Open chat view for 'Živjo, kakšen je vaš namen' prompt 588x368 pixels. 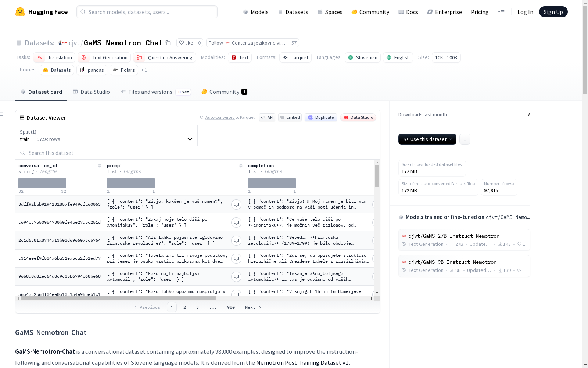(236, 205)
